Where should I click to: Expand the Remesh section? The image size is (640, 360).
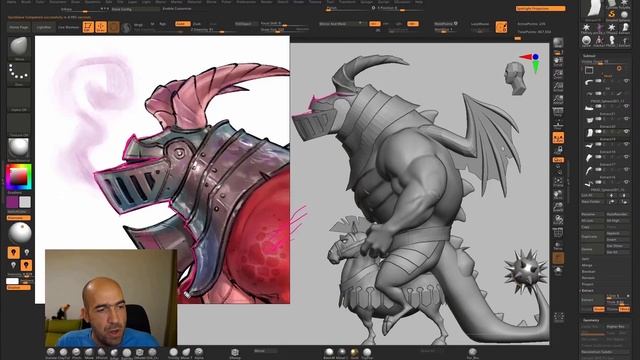coord(588,278)
